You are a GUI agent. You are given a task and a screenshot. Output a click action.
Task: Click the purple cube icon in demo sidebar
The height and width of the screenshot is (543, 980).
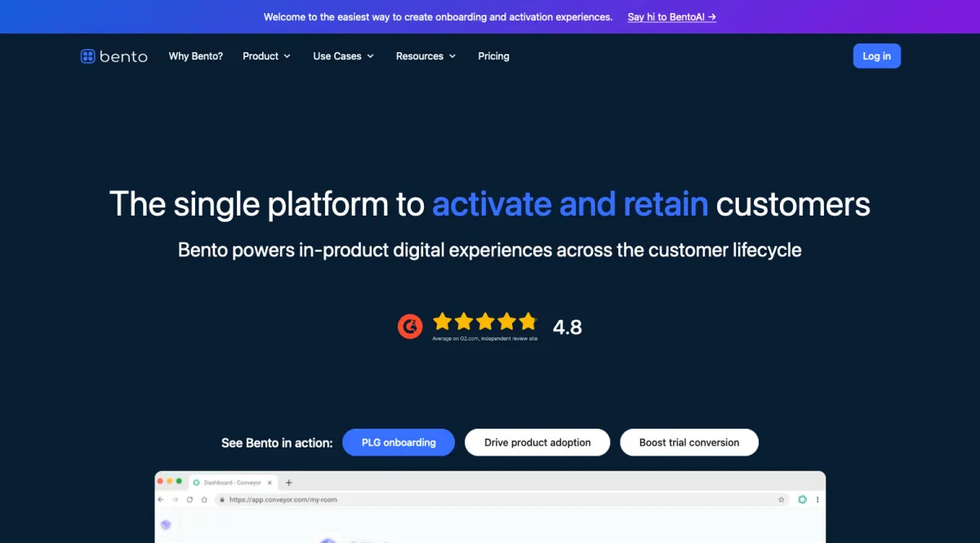[x=166, y=525]
